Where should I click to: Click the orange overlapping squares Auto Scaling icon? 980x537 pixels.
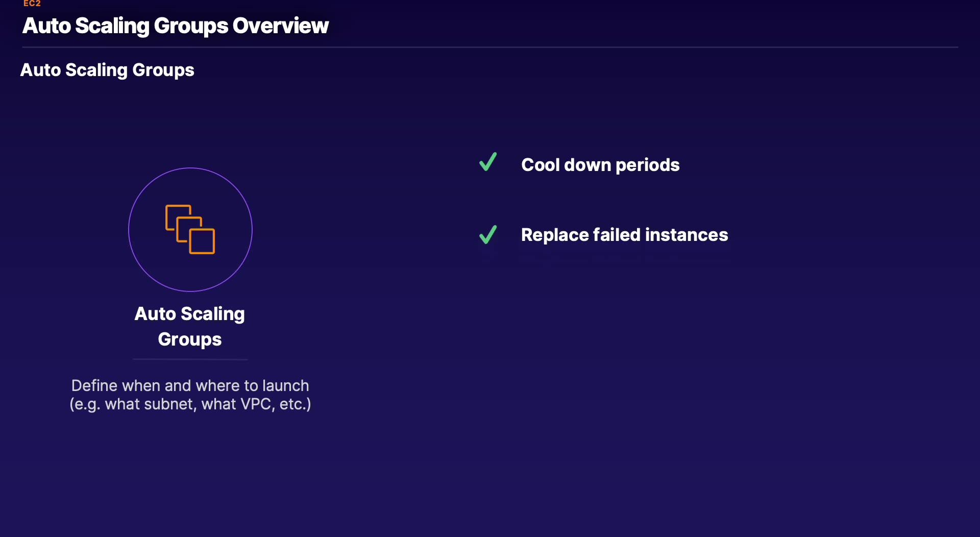click(x=190, y=229)
